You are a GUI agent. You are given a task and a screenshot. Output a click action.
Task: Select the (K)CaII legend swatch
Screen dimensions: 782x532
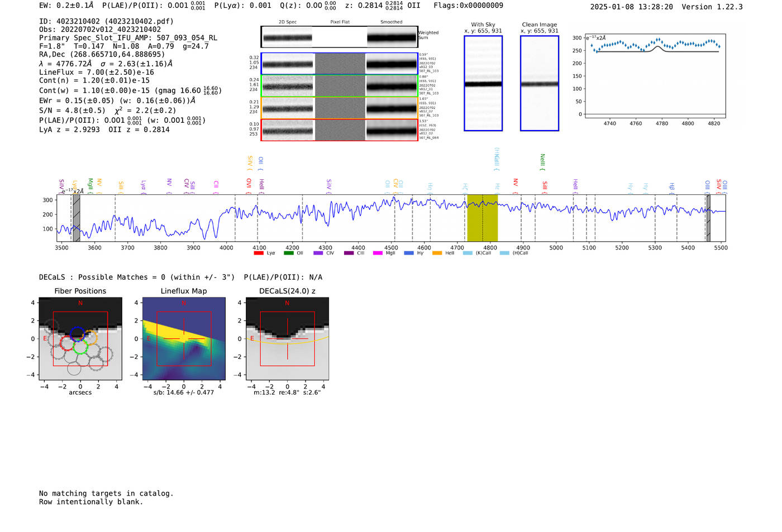point(468,253)
